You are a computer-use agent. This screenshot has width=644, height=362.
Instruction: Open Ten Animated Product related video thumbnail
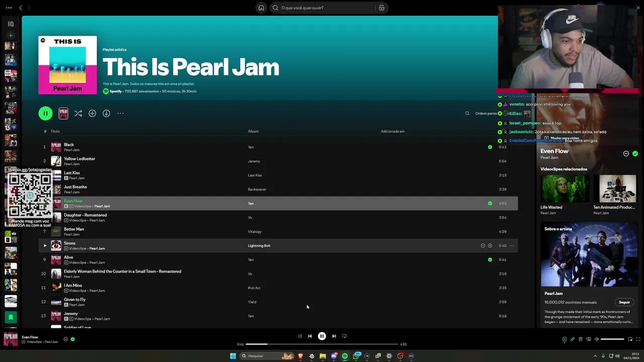(617, 189)
